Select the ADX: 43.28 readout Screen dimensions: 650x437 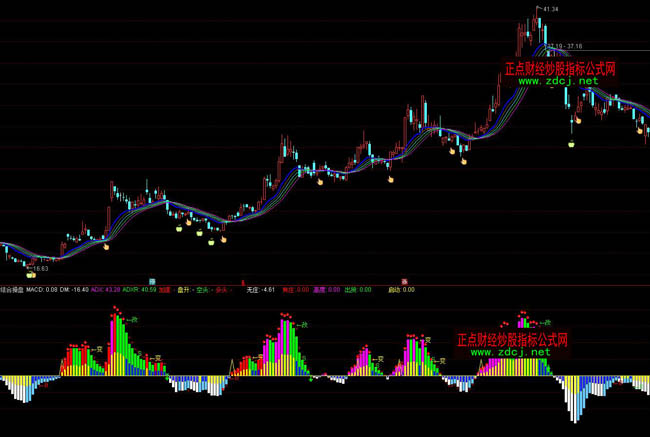[105, 290]
